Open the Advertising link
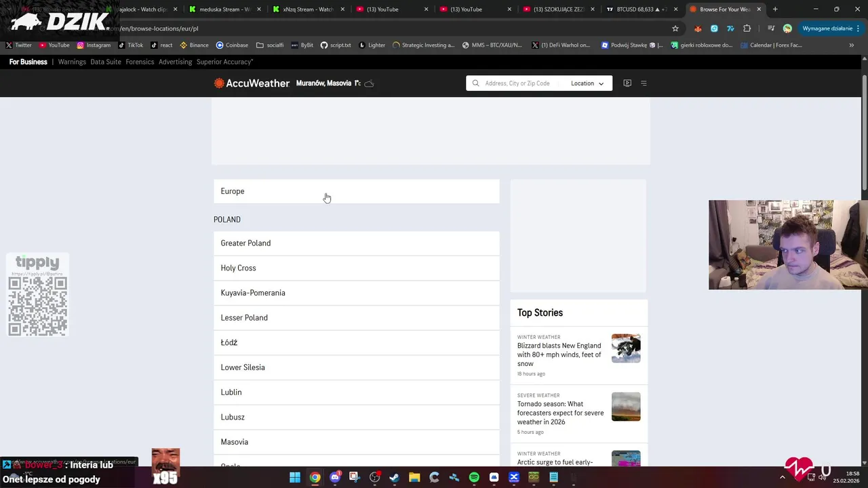 coord(176,62)
